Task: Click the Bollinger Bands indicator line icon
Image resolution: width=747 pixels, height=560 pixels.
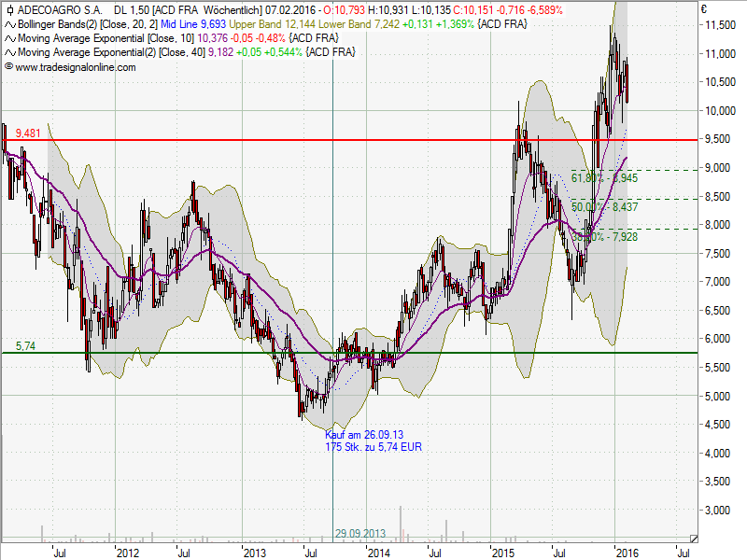Action: click(x=9, y=24)
